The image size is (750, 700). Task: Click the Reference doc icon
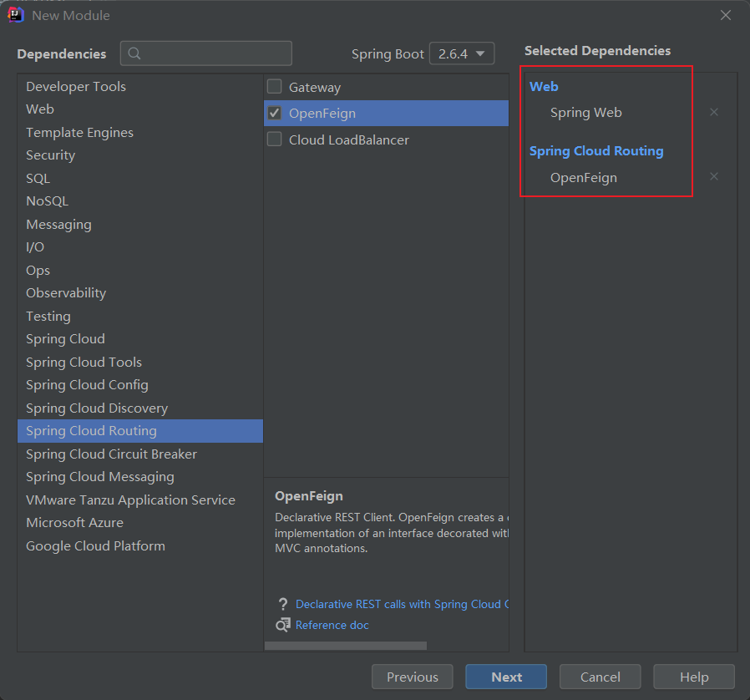(282, 625)
